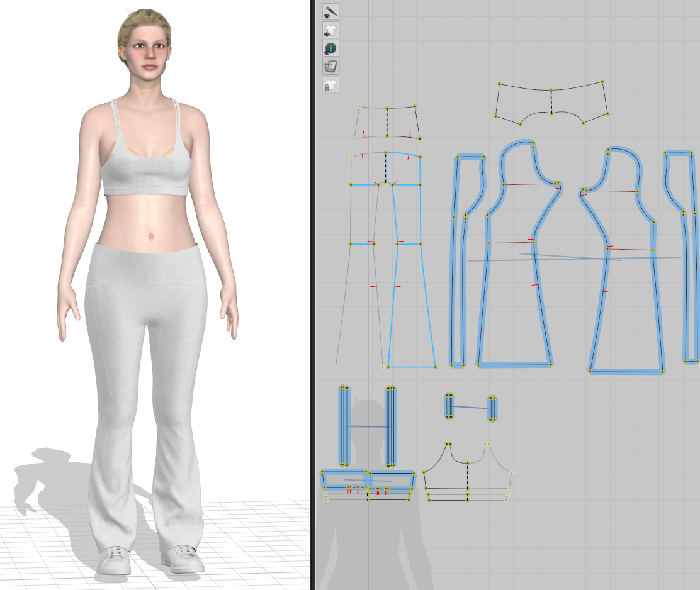Viewport: 700px width, 590px height.
Task: Toggle the show seamlines (needle) icon
Action: [330, 11]
